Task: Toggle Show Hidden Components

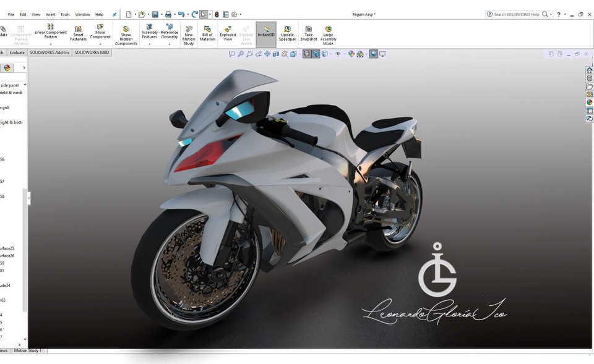Action: pos(126,35)
